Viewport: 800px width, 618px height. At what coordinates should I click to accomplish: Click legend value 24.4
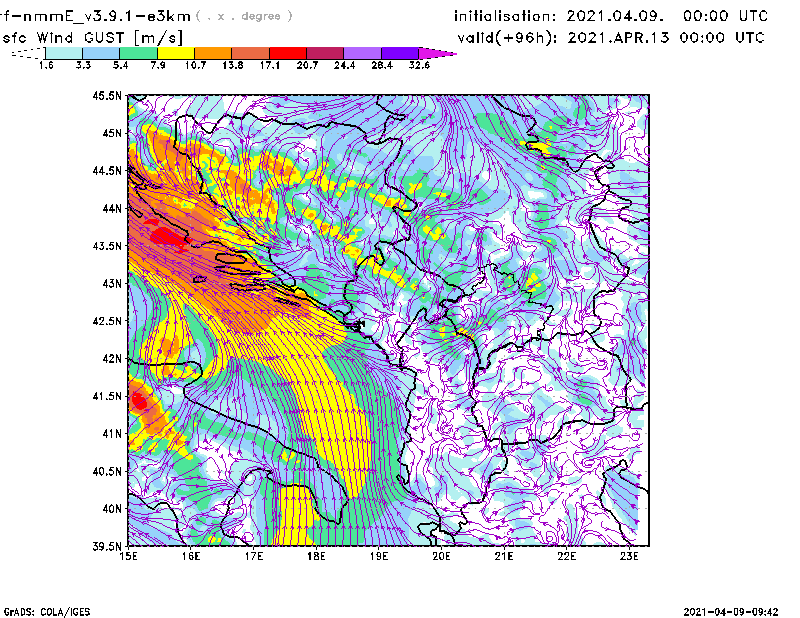[x=344, y=65]
